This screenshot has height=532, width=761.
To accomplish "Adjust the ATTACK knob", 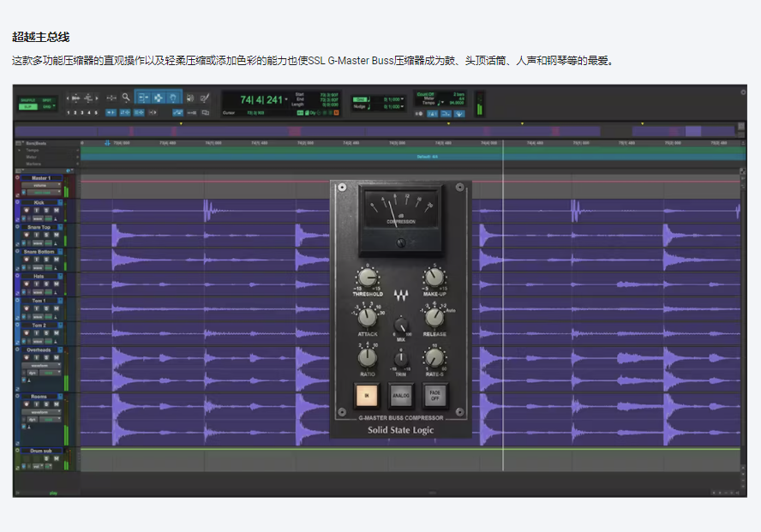I will point(368,318).
